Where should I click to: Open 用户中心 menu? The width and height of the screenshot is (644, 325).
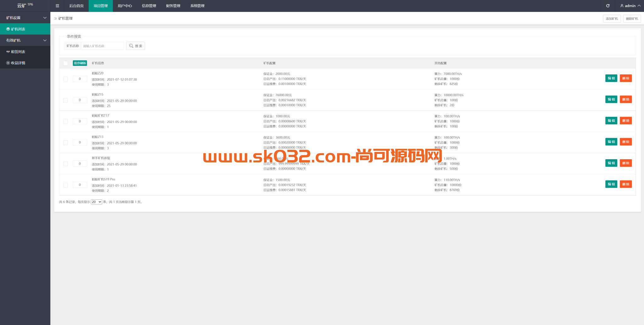pos(125,6)
